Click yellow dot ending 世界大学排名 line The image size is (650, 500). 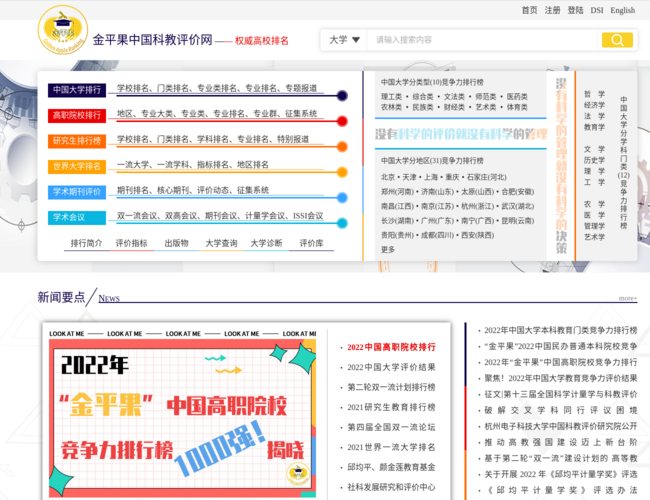click(x=342, y=172)
